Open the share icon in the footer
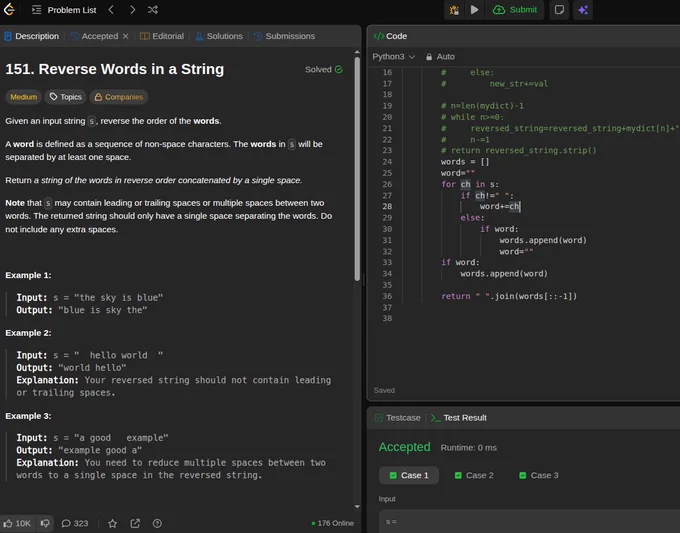 click(x=135, y=523)
